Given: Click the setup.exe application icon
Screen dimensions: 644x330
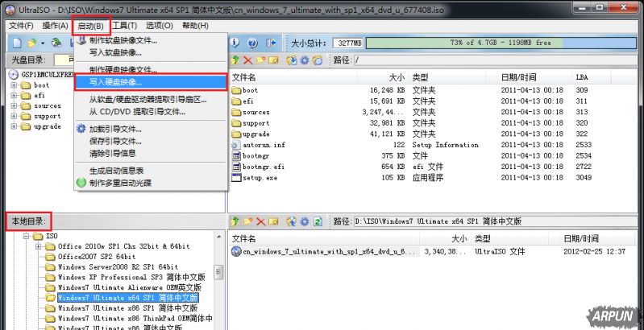Looking at the screenshot, I should 236,178.
